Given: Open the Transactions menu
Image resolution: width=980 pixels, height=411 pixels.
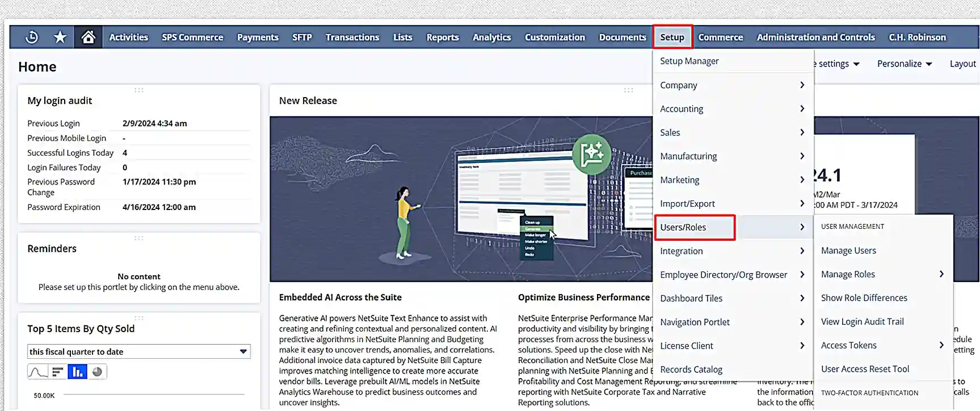Looking at the screenshot, I should (352, 37).
